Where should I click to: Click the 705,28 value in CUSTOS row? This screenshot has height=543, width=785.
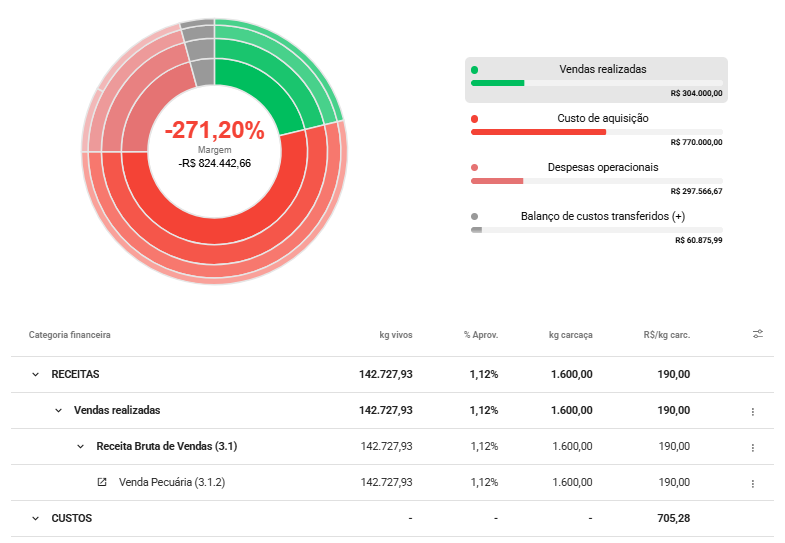[x=673, y=518]
